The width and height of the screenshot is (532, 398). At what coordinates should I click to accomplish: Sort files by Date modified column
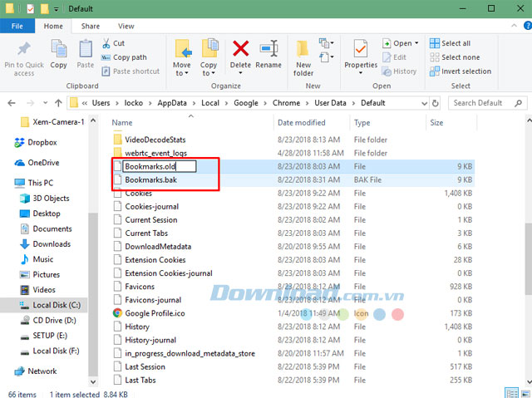click(301, 123)
